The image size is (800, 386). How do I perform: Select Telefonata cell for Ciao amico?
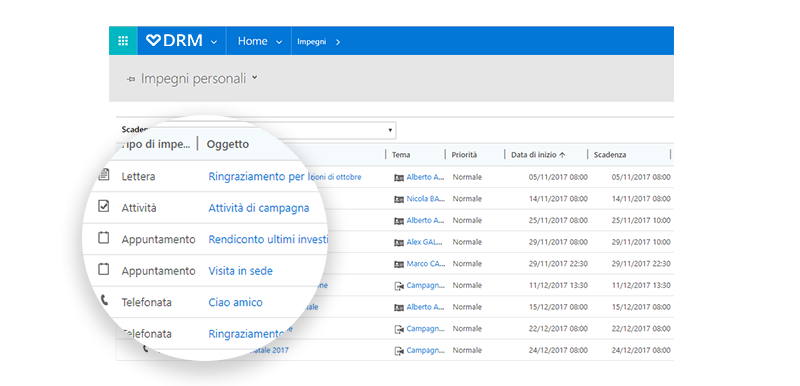click(x=146, y=302)
